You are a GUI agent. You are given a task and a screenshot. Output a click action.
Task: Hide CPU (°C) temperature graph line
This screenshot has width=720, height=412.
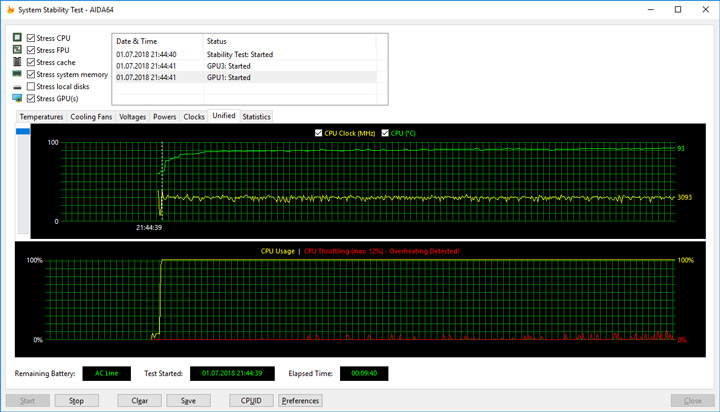click(385, 133)
